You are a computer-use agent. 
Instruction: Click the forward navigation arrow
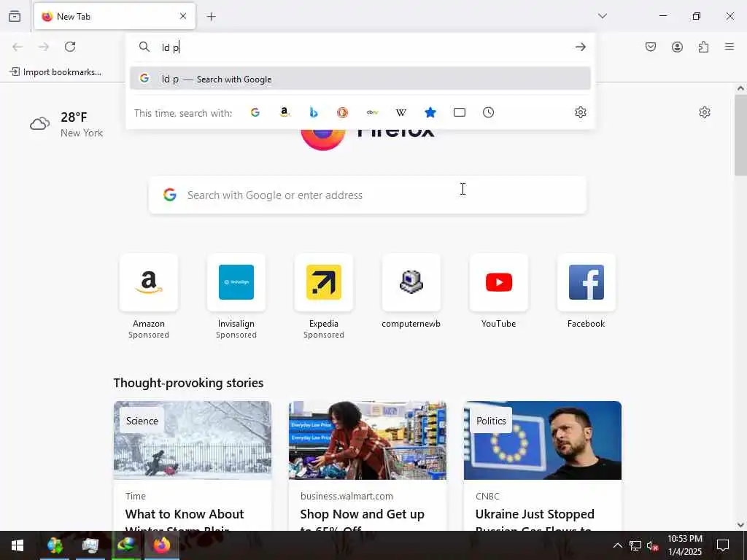(x=44, y=47)
